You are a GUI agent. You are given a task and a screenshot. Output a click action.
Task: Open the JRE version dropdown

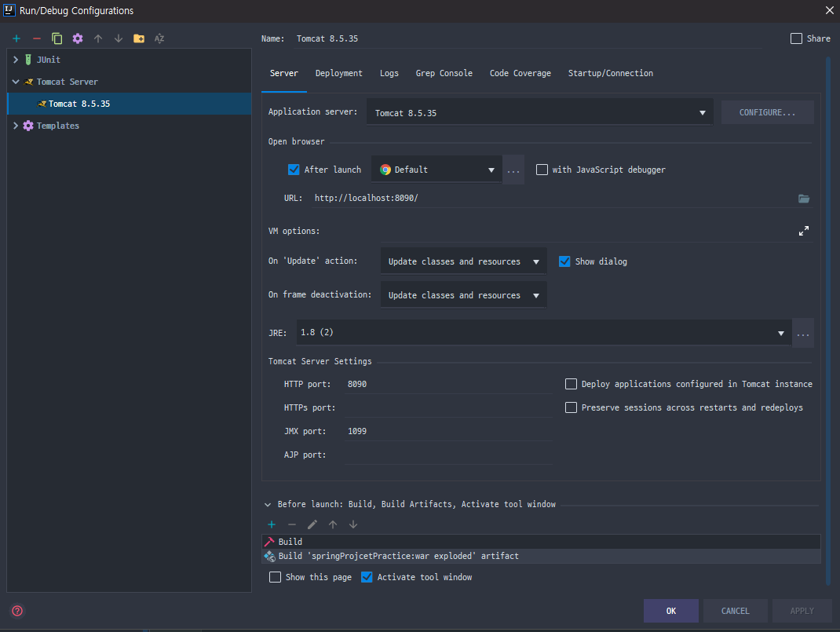tap(544, 333)
